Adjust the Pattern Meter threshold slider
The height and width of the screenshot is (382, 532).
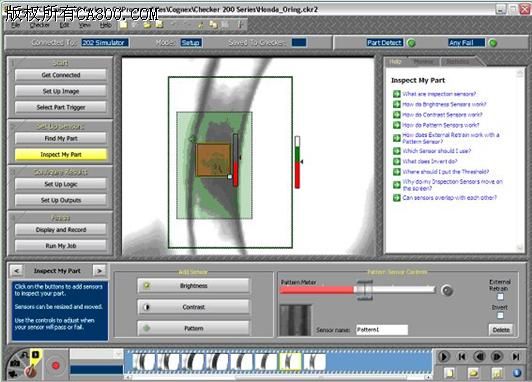[364, 290]
